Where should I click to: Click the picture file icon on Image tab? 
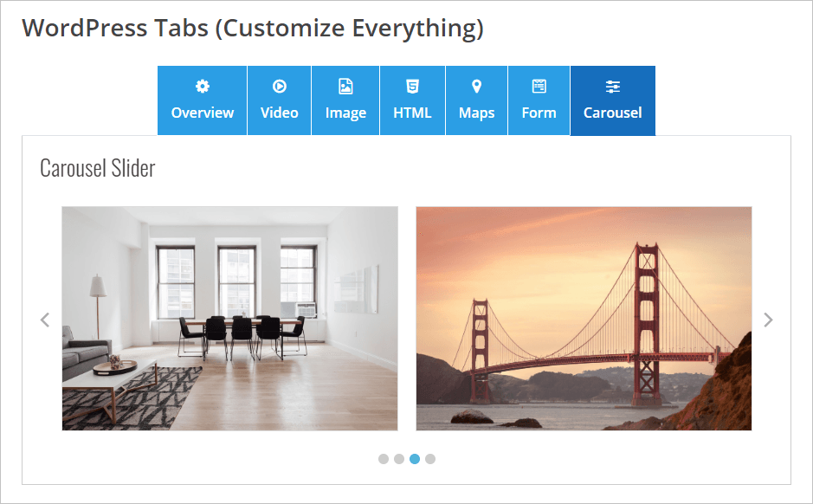345,86
